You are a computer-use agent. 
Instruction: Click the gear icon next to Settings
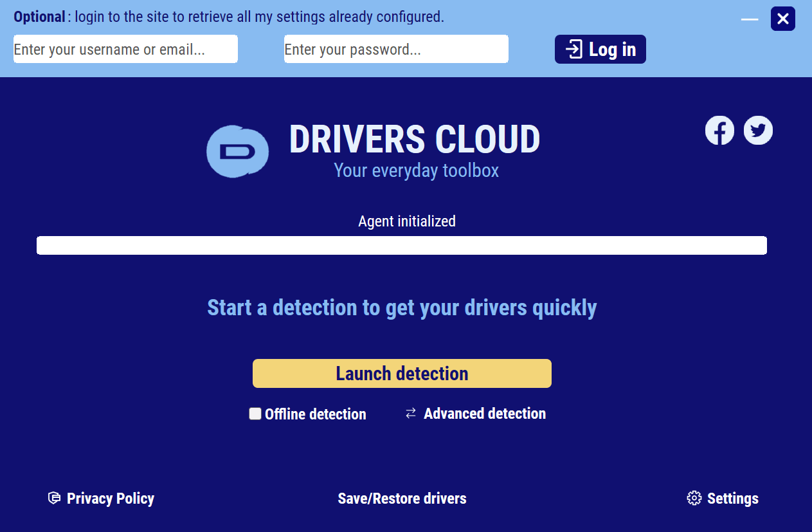coord(694,497)
